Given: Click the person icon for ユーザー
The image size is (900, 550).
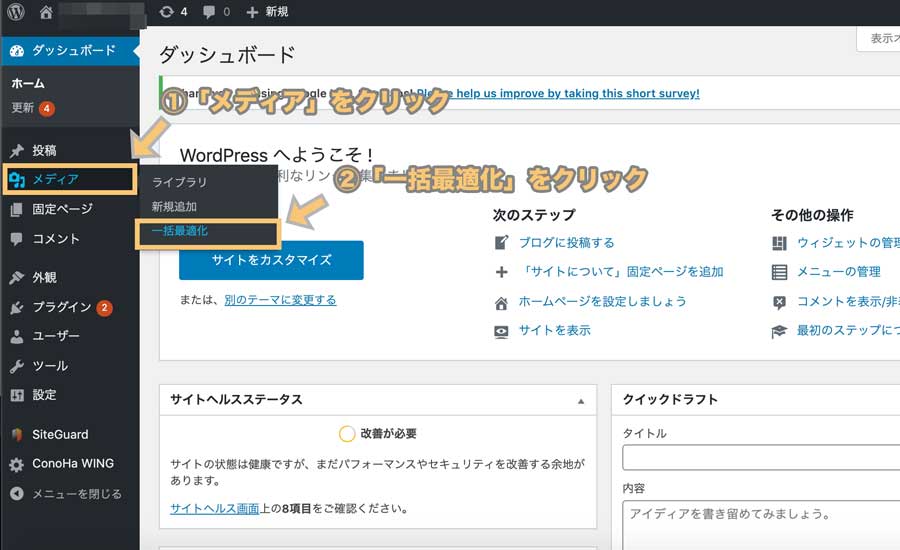Looking at the screenshot, I should click(x=17, y=336).
